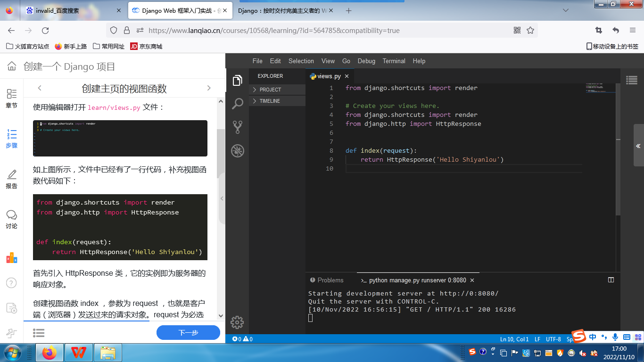
Task: Split the terminal panel
Action: tap(611, 280)
